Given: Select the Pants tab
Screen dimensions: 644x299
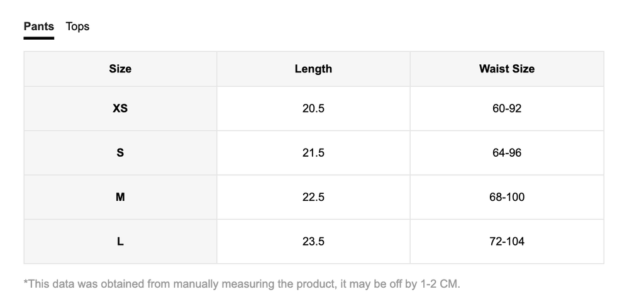Looking at the screenshot, I should pos(39,26).
